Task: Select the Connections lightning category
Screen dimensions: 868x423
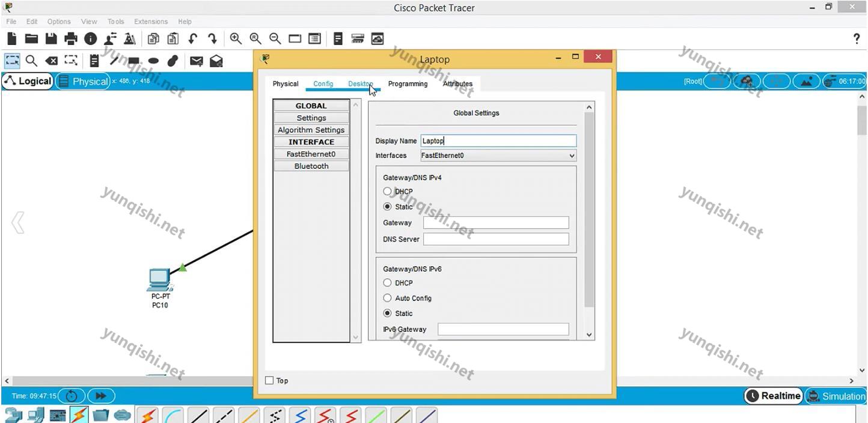Action: pos(79,415)
